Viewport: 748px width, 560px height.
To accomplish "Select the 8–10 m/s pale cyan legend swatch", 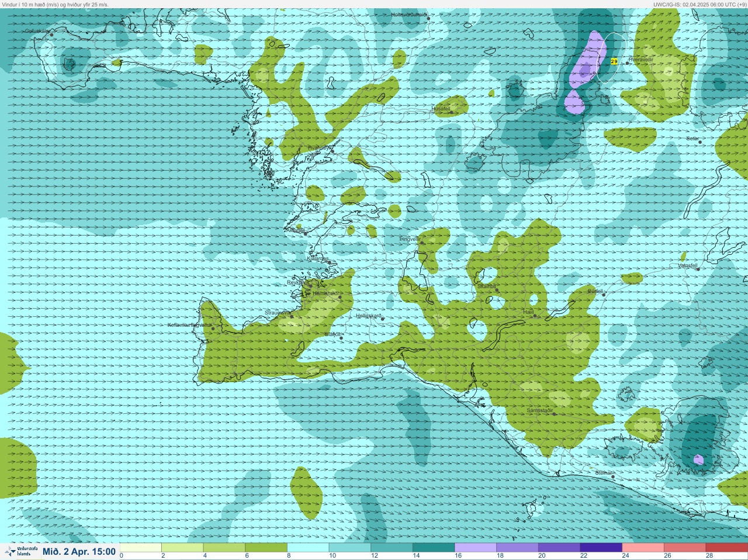I will pos(308,548).
